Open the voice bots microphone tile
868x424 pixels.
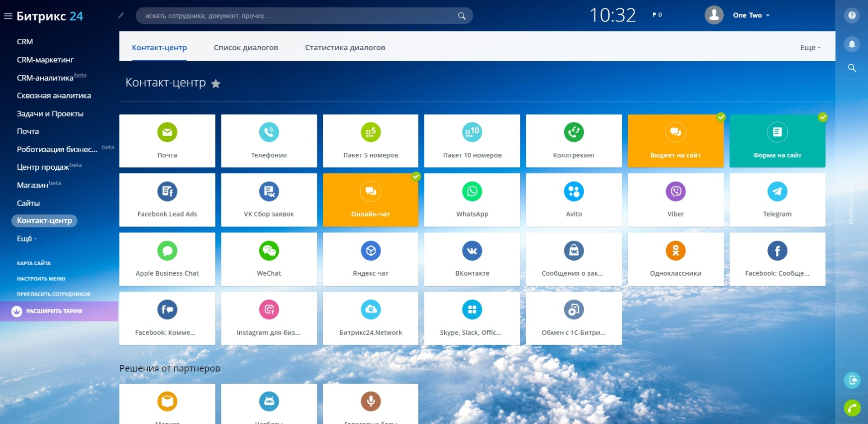pos(371,404)
